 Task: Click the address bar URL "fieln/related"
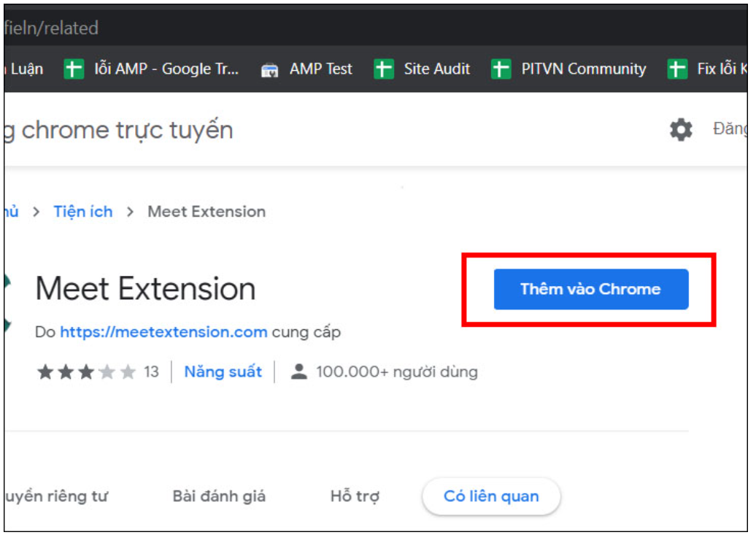tap(52, 28)
